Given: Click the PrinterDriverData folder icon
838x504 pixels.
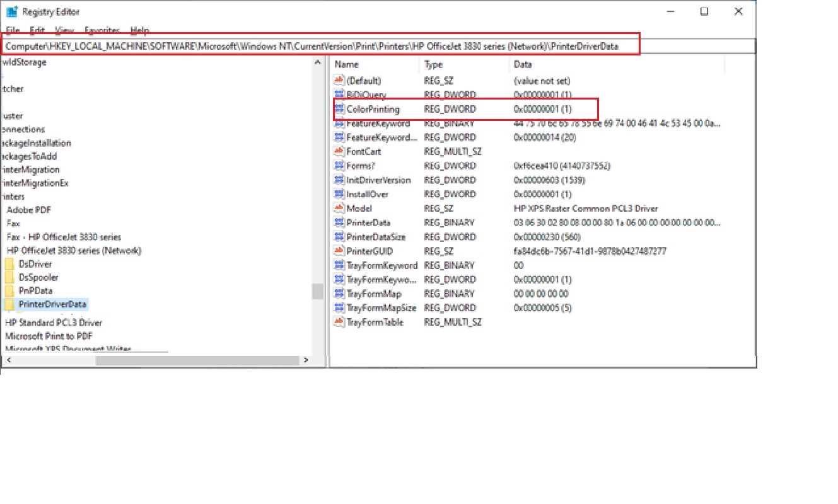Looking at the screenshot, I should click(9, 304).
